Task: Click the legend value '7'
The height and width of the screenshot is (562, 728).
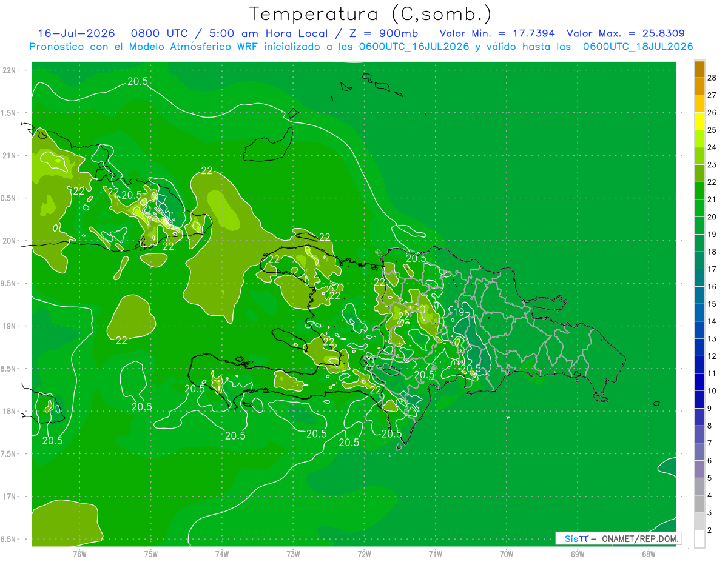Action: [x=710, y=443]
